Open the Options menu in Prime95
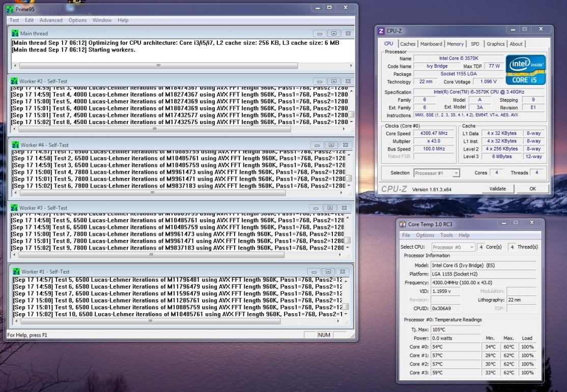567x392 pixels. pos(77,20)
